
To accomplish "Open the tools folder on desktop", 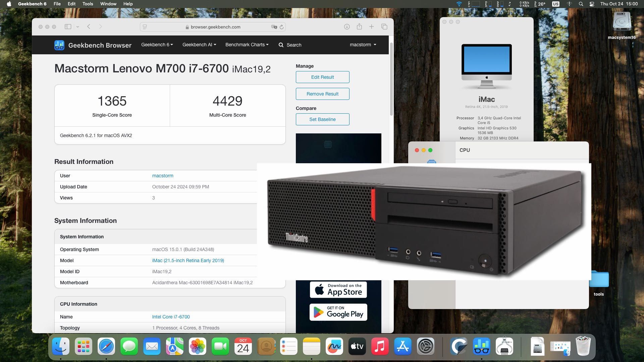I will [x=599, y=279].
